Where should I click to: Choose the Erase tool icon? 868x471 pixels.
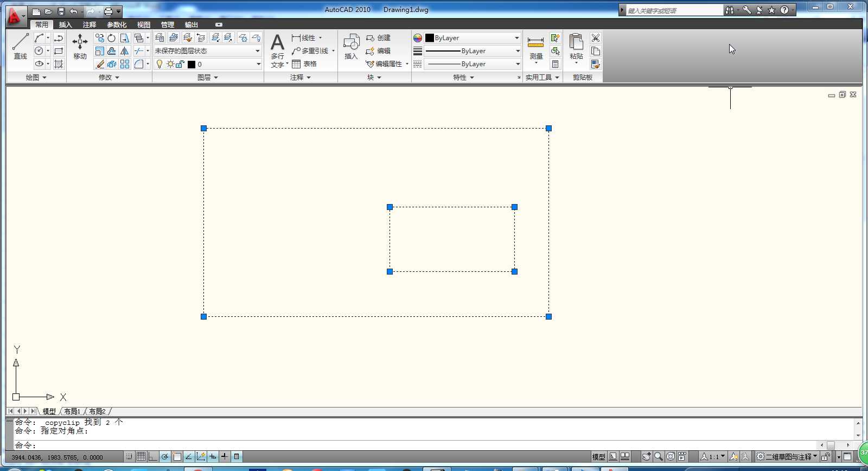[99, 64]
